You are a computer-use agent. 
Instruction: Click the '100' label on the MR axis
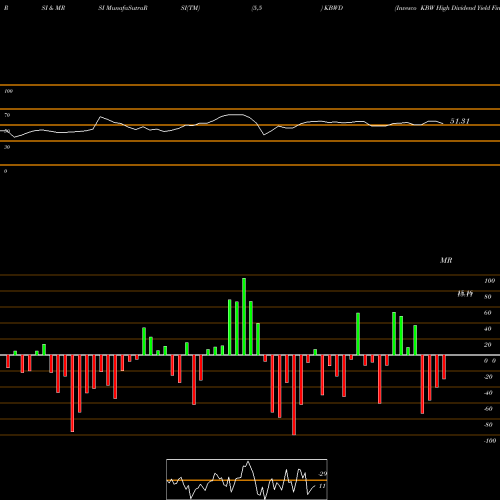490,281
